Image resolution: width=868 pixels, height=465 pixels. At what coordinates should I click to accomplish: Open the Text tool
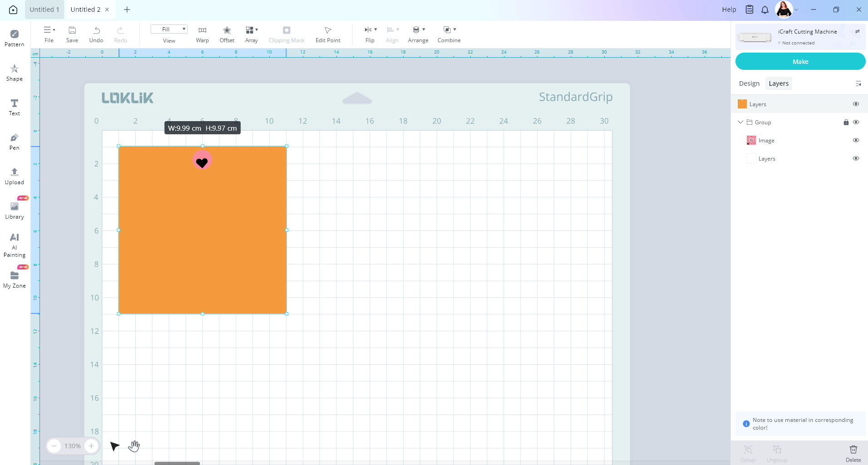(x=15, y=107)
